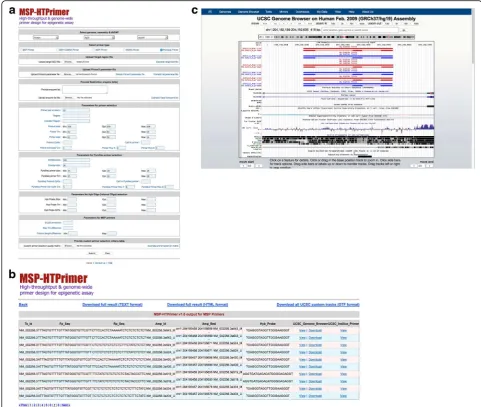481x407 pixels.
Task: Click the Amp_Bed column header
Action: [x=209, y=324]
